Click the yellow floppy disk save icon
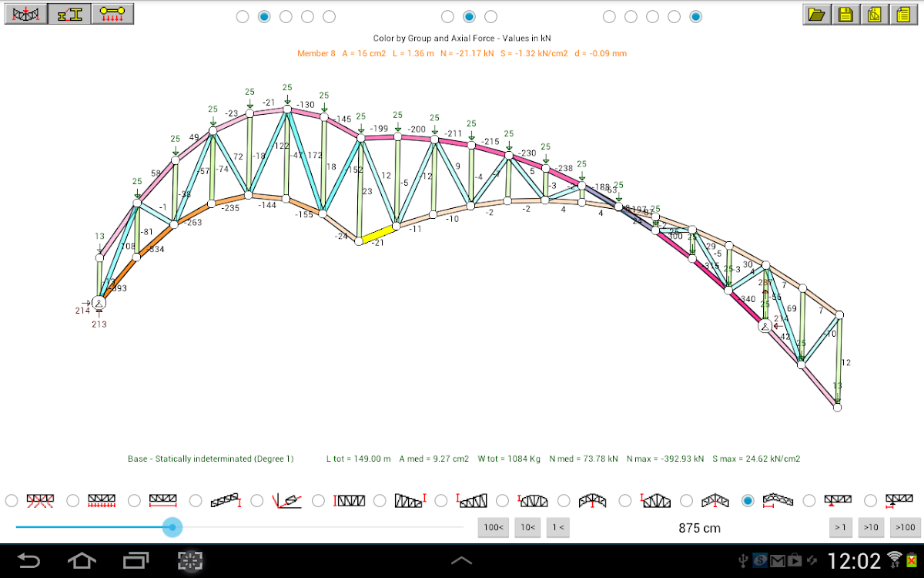The height and width of the screenshot is (578, 924). (845, 14)
